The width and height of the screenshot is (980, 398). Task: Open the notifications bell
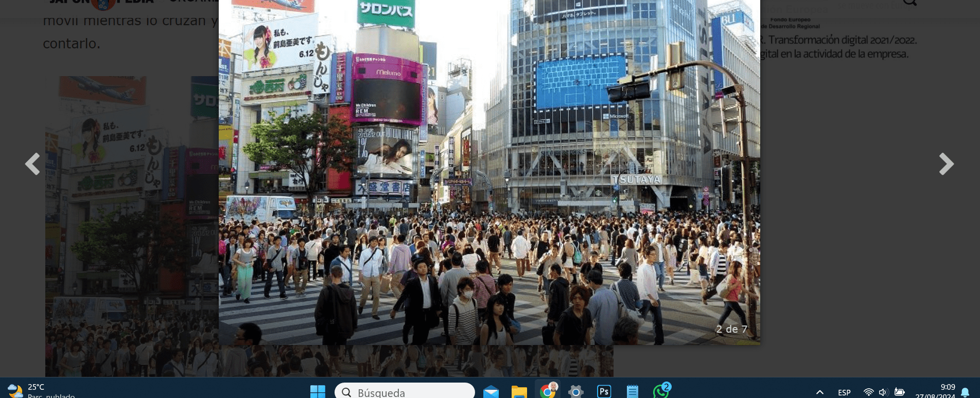[965, 392]
